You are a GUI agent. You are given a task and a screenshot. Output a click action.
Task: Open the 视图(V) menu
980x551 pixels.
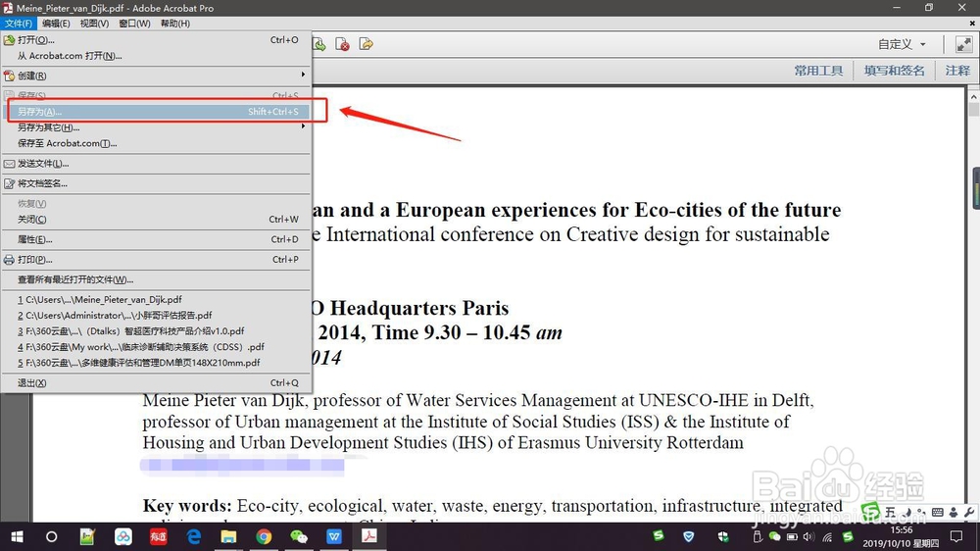(94, 24)
